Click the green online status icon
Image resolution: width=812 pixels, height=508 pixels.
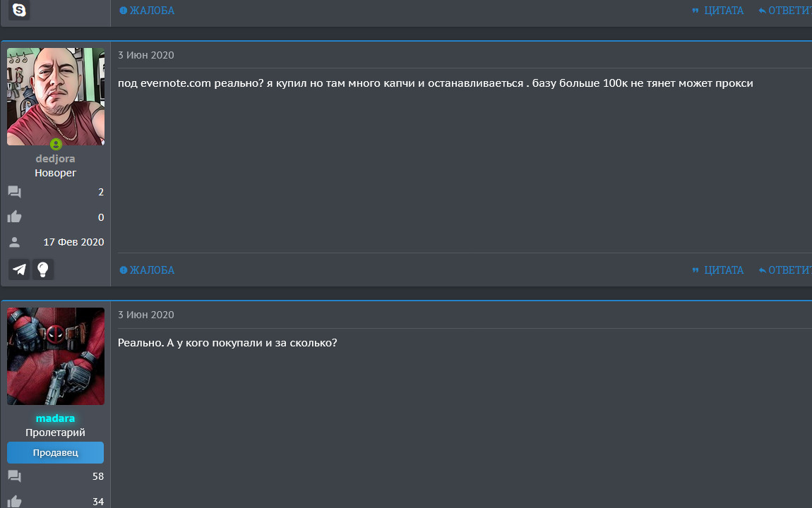[x=56, y=144]
